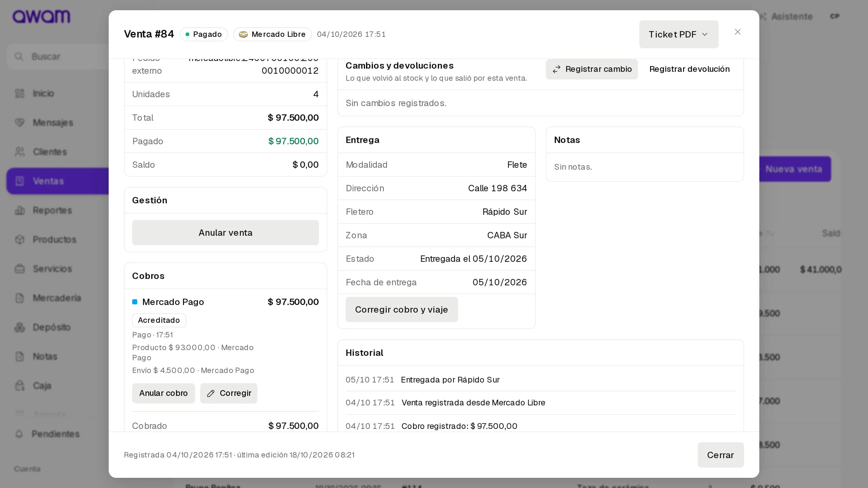Open the Ticket PDF dropdown
Viewport: 868px width, 488px height.
click(x=678, y=34)
